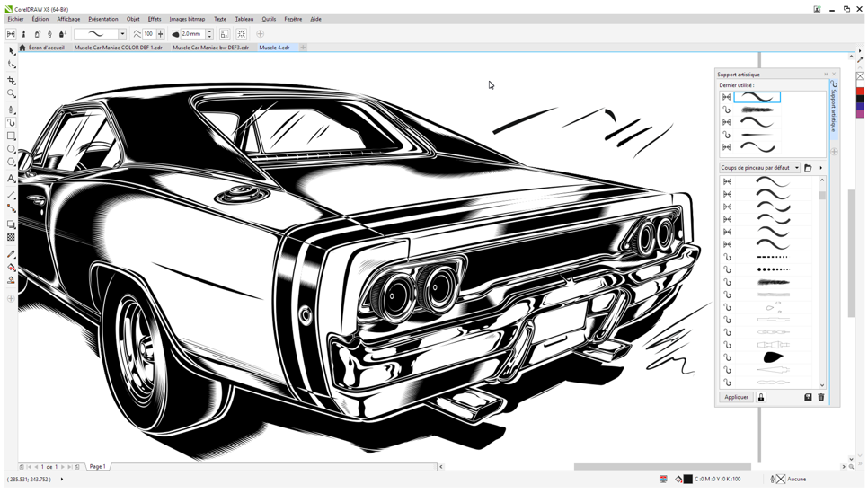
Task: Click the freehand smoothing value field
Action: pos(149,34)
